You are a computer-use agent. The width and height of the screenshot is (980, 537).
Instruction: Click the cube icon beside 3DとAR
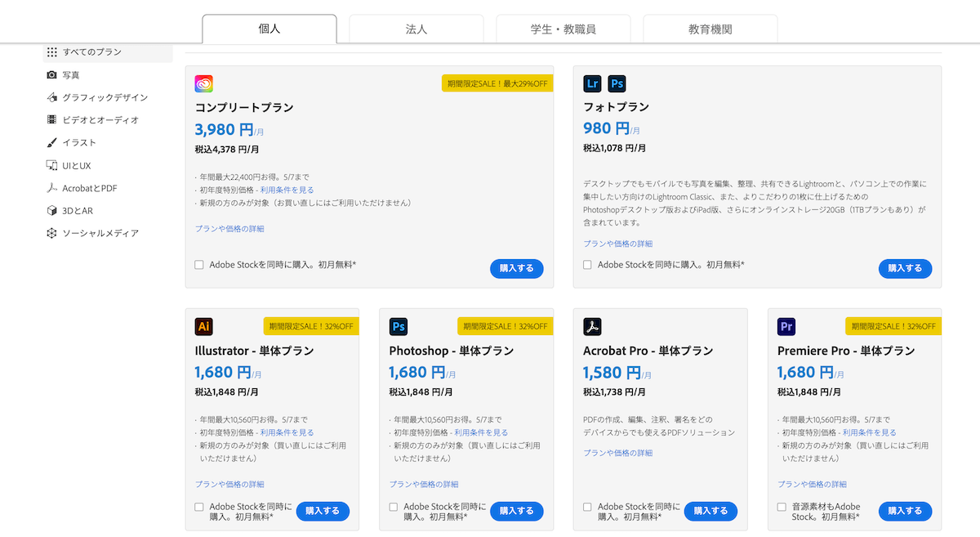click(52, 211)
